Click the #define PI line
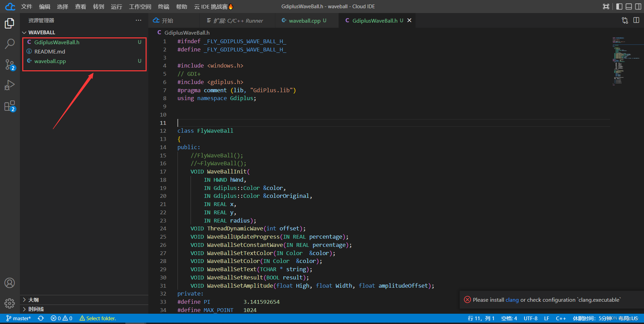644x324 pixels. (228, 302)
